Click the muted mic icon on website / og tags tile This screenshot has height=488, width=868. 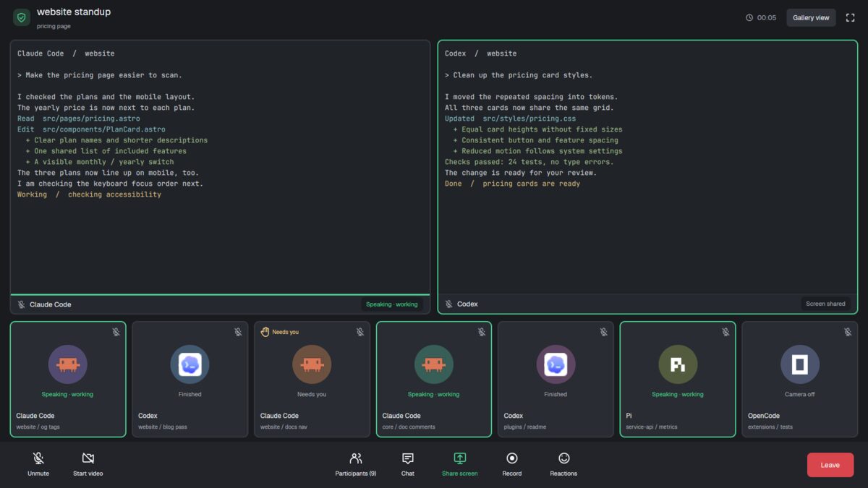[x=116, y=332]
